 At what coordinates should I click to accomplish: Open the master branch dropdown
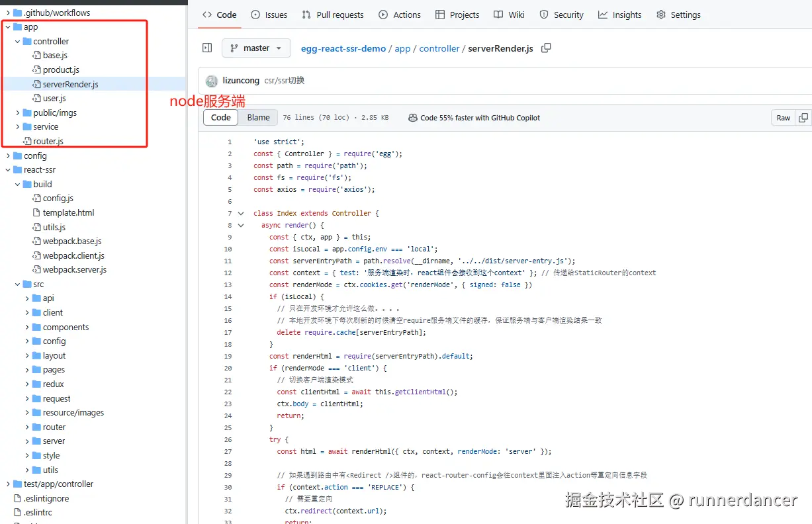point(256,48)
